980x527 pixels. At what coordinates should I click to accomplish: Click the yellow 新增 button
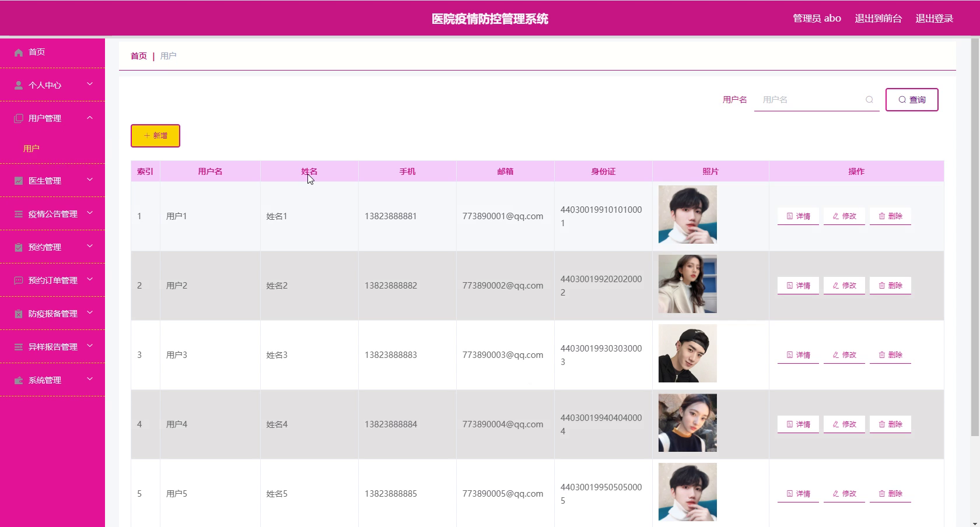(x=155, y=136)
